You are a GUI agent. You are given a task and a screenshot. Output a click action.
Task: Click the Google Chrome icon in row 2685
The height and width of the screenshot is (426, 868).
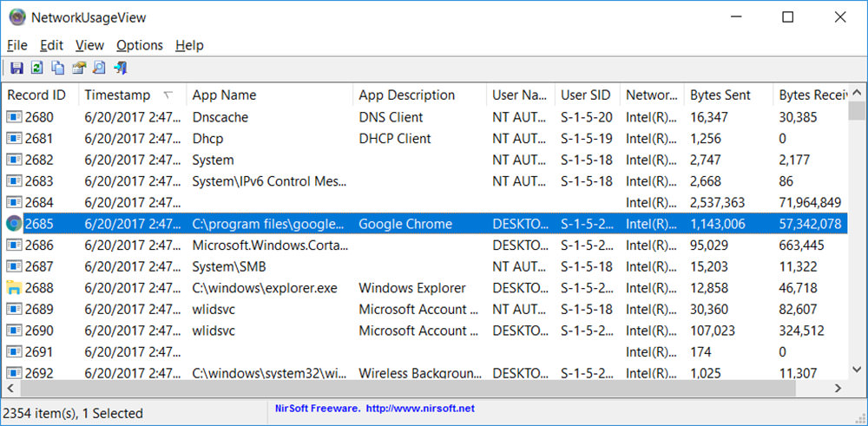(x=15, y=224)
